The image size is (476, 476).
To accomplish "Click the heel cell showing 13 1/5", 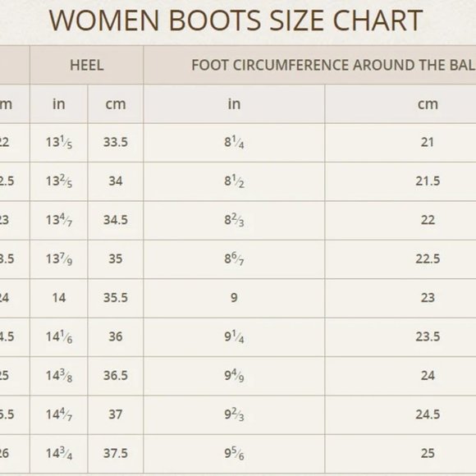I will click(59, 142).
